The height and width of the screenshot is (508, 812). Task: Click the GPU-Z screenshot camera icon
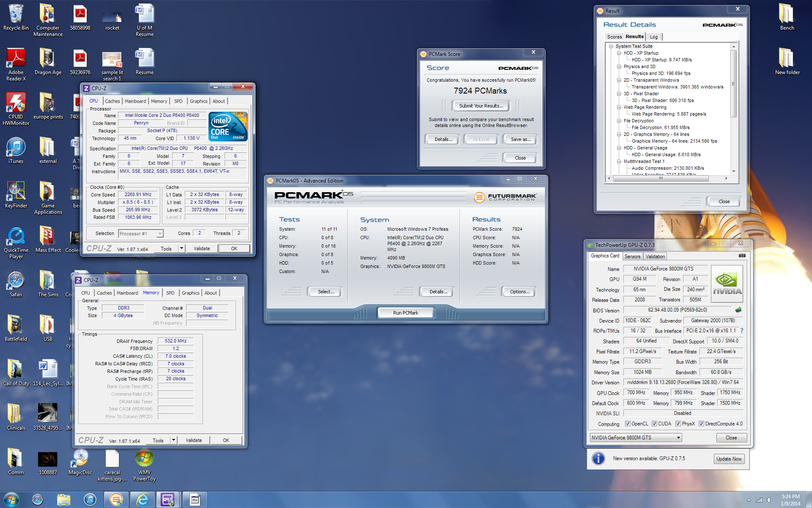742,256
